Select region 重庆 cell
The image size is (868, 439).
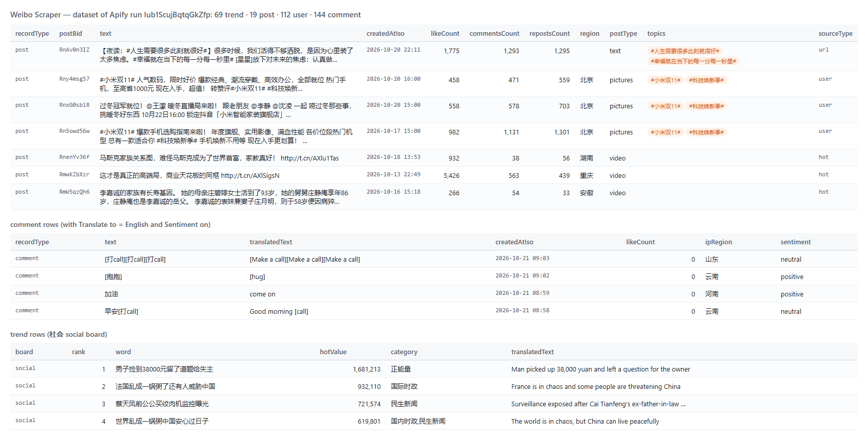(587, 176)
